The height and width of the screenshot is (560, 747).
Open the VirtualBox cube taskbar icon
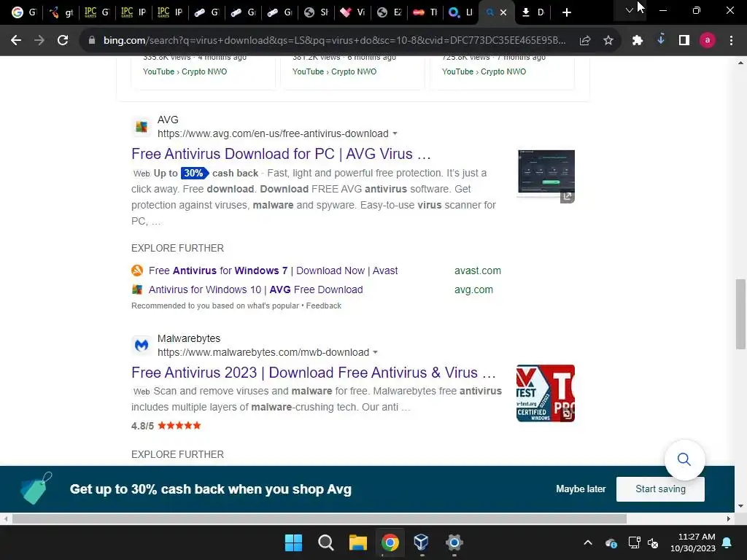coord(422,542)
